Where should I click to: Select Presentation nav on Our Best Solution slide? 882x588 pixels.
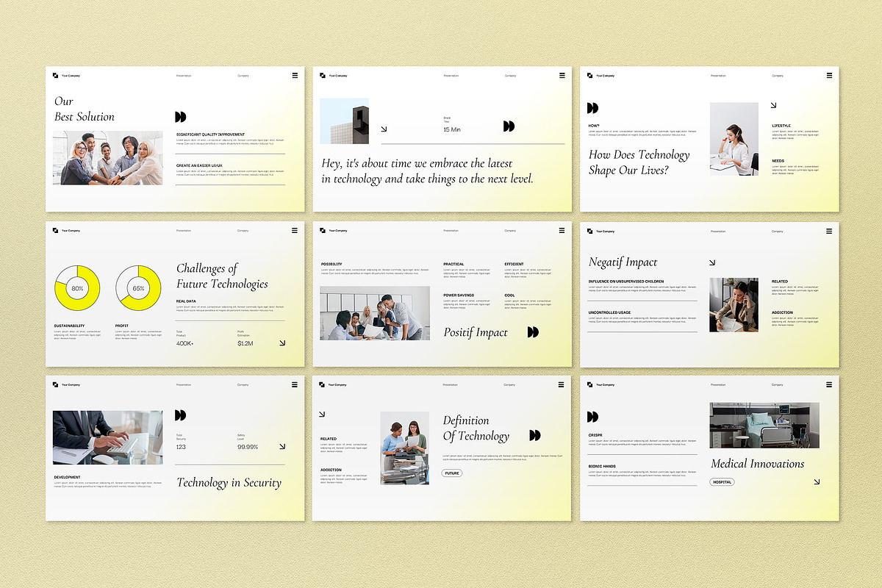click(184, 76)
